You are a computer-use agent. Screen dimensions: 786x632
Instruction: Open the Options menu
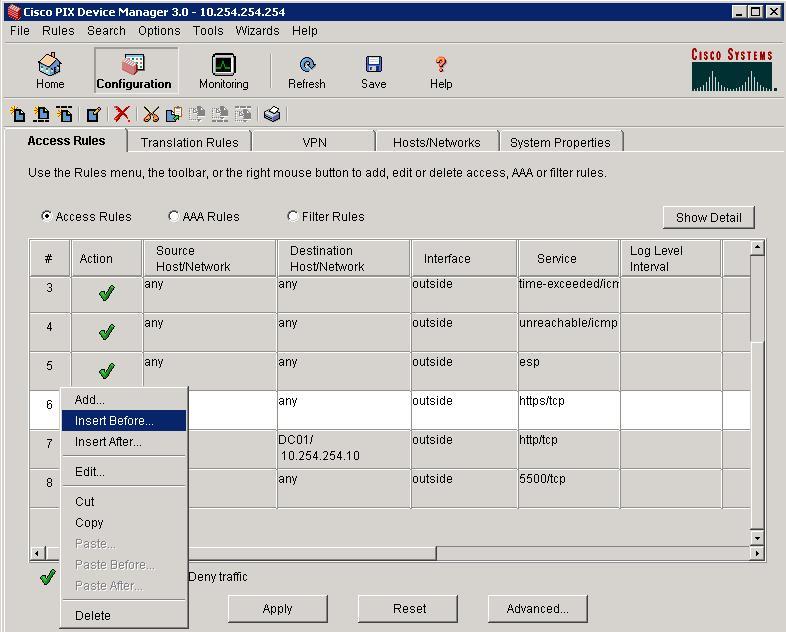tap(159, 31)
